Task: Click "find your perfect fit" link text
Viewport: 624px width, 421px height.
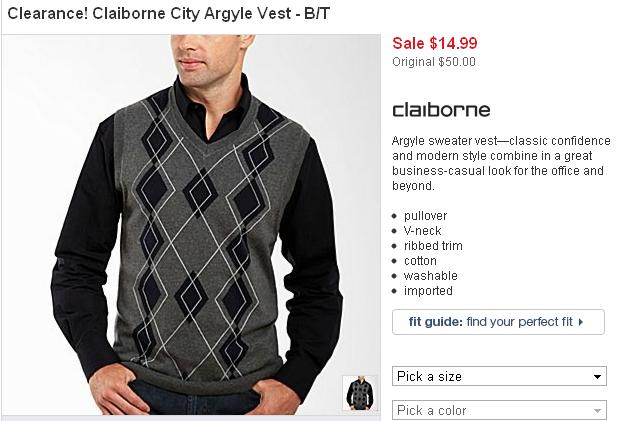Action: (x=519, y=322)
